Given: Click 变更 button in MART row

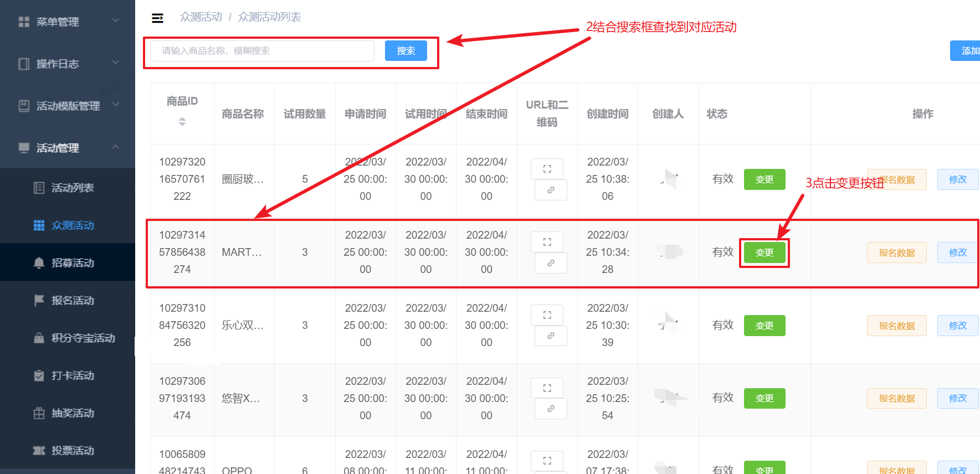Looking at the screenshot, I should pyautogui.click(x=764, y=253).
